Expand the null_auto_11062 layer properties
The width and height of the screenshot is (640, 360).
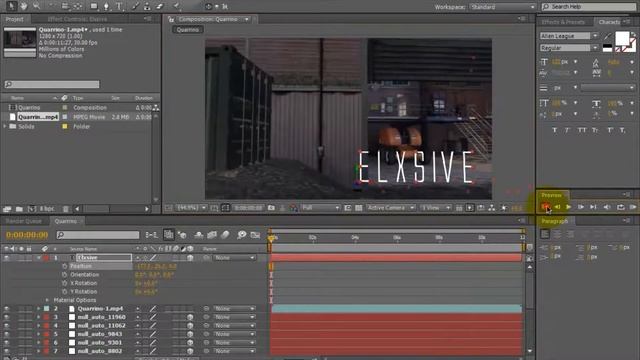[x=39, y=326]
